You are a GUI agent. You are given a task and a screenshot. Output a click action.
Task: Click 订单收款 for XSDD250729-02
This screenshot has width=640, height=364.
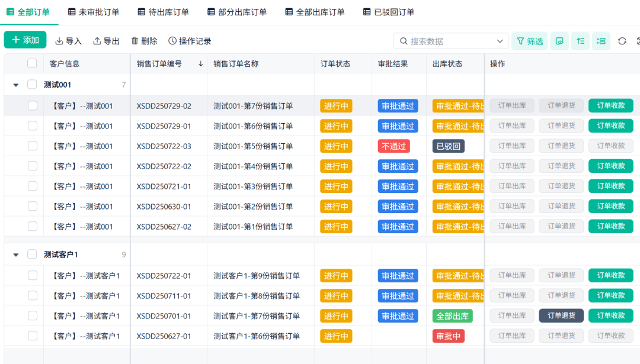point(610,105)
